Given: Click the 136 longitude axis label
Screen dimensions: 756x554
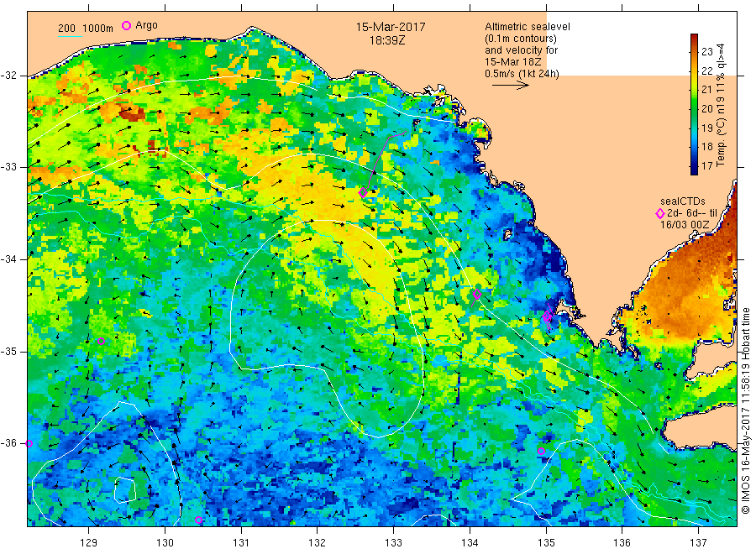Looking at the screenshot, I should coord(622,543).
